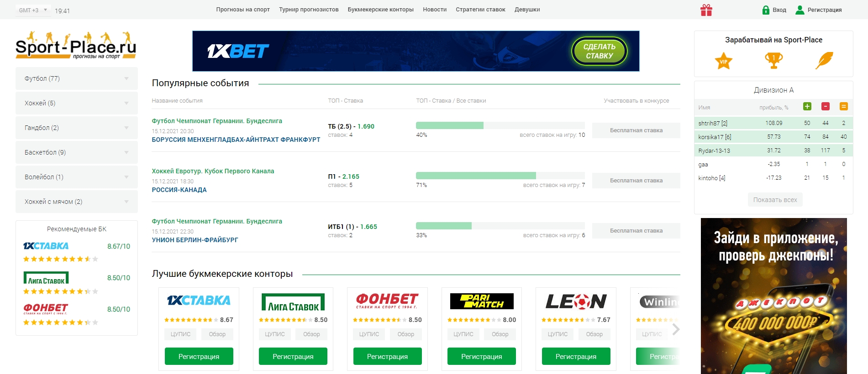
Task: Click the 71% bet progress bar
Action: point(500,176)
